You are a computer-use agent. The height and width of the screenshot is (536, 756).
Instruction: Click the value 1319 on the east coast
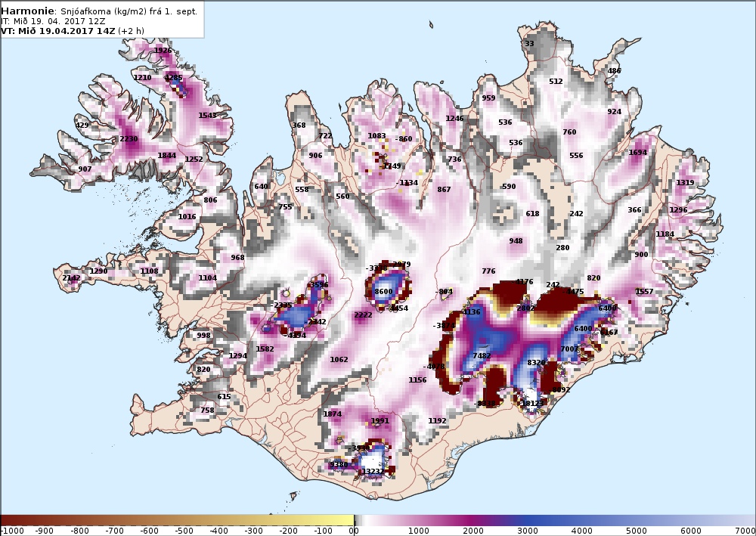685,182
